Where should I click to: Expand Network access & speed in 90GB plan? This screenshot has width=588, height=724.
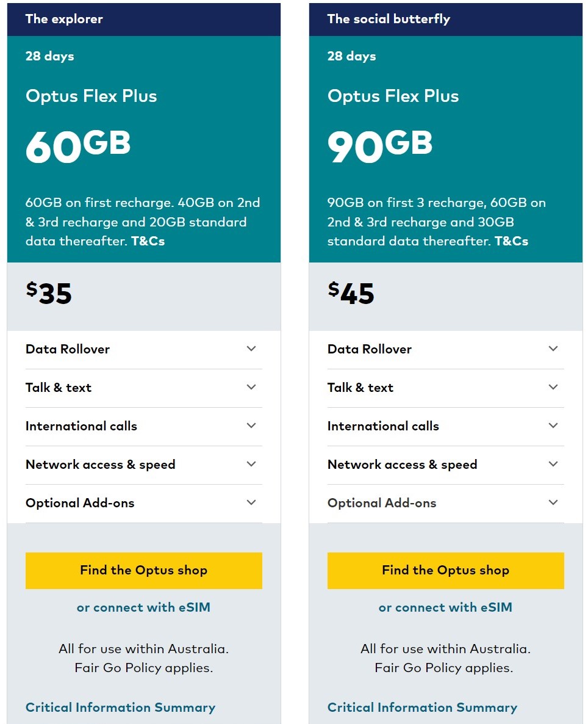[x=445, y=465]
